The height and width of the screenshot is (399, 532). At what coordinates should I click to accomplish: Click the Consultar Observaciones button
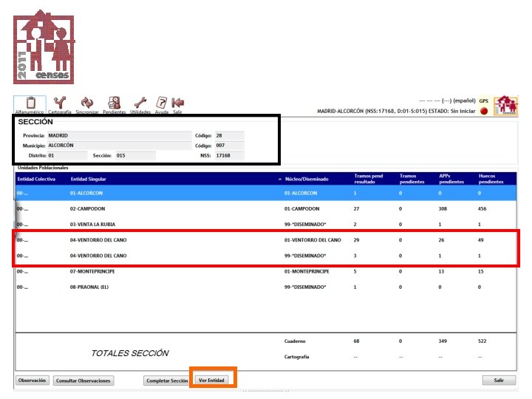tap(83, 381)
